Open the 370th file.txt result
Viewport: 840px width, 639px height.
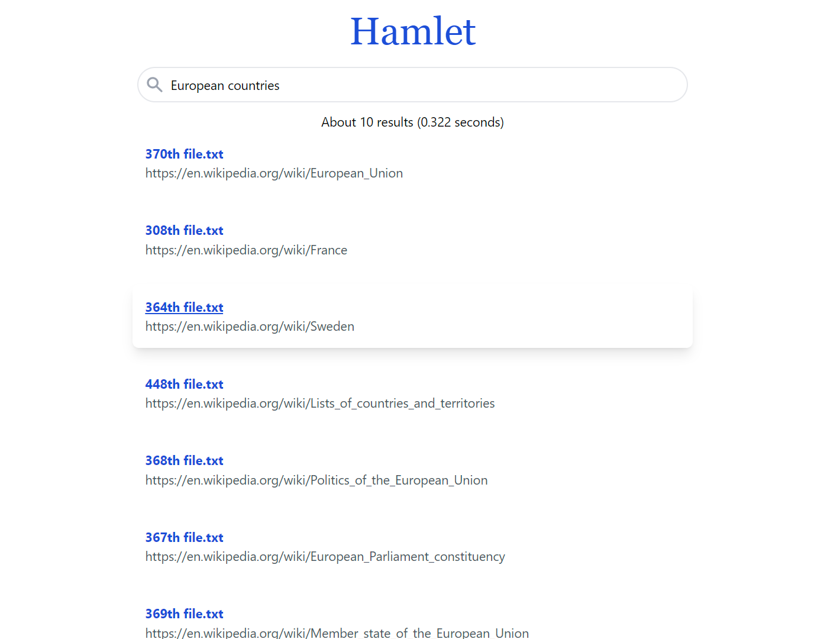[184, 154]
